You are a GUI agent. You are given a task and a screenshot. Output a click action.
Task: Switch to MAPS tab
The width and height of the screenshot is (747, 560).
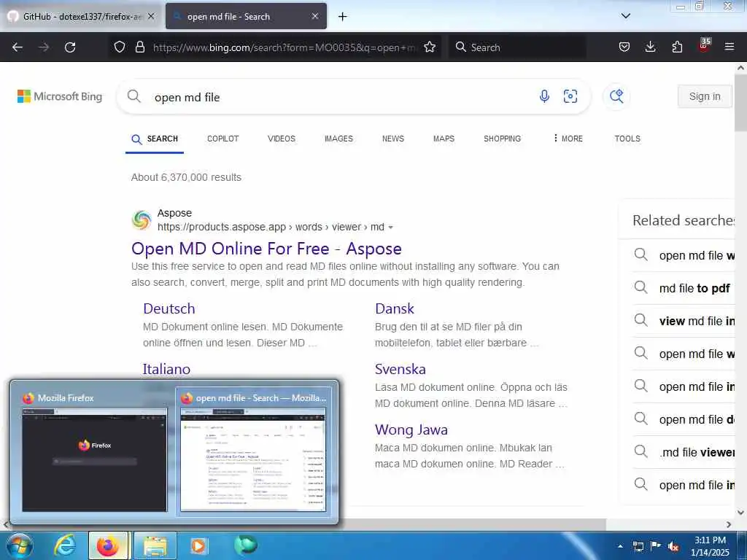pos(444,139)
